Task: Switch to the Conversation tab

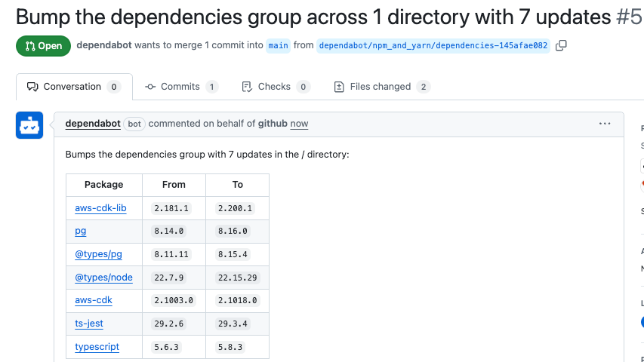Action: point(74,87)
